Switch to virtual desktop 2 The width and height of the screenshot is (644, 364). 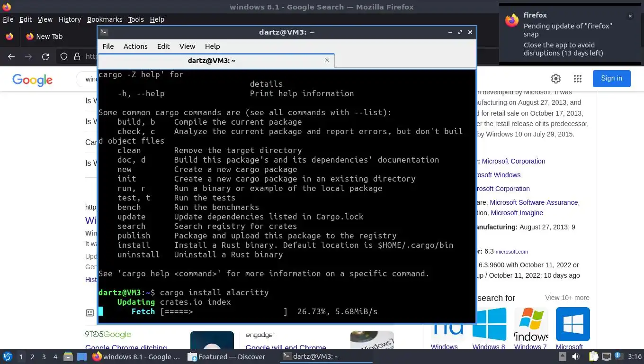32,356
